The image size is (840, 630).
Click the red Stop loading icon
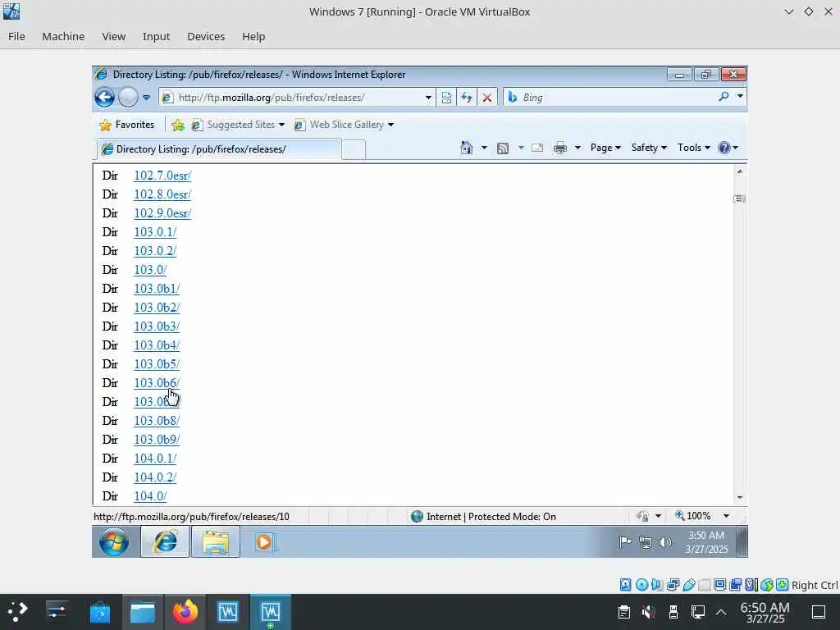click(x=487, y=98)
